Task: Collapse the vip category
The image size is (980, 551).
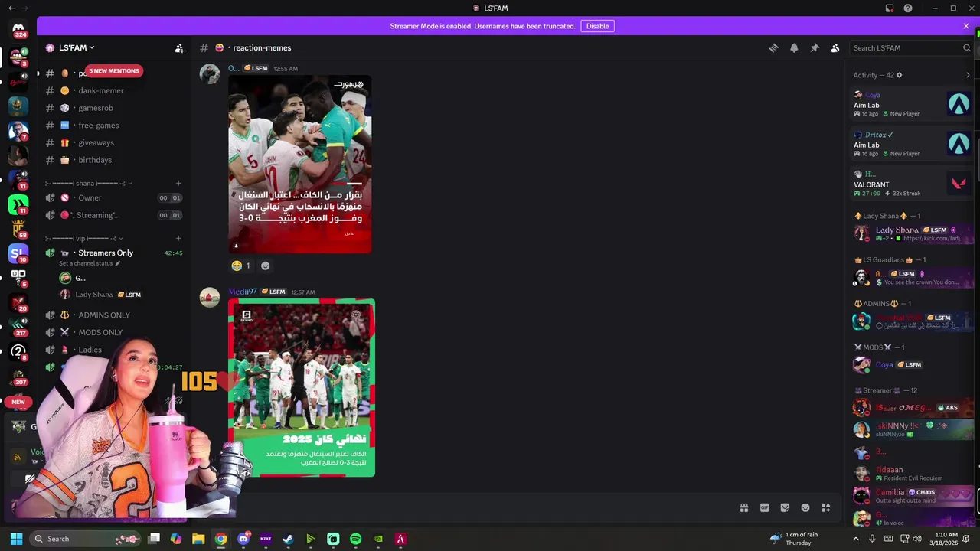Action: (x=84, y=239)
